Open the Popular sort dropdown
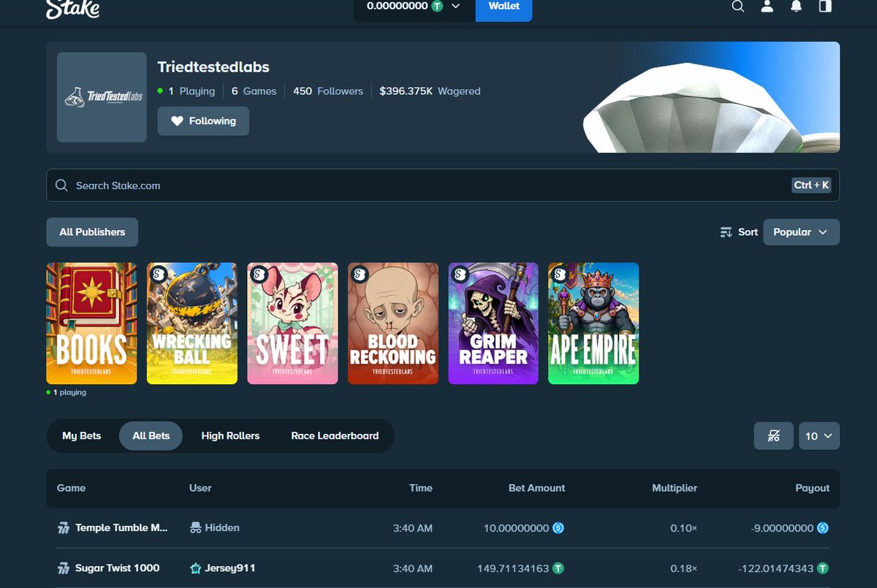This screenshot has width=877, height=588. tap(801, 232)
